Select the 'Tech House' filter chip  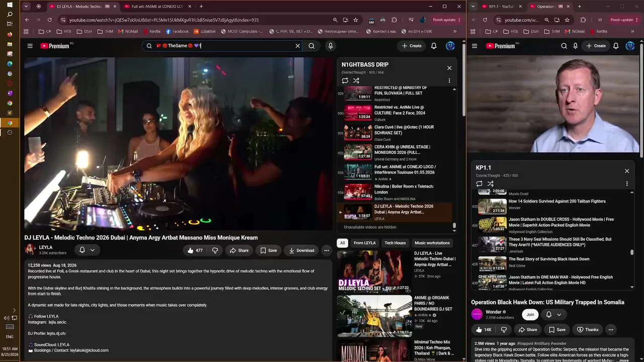click(x=395, y=243)
